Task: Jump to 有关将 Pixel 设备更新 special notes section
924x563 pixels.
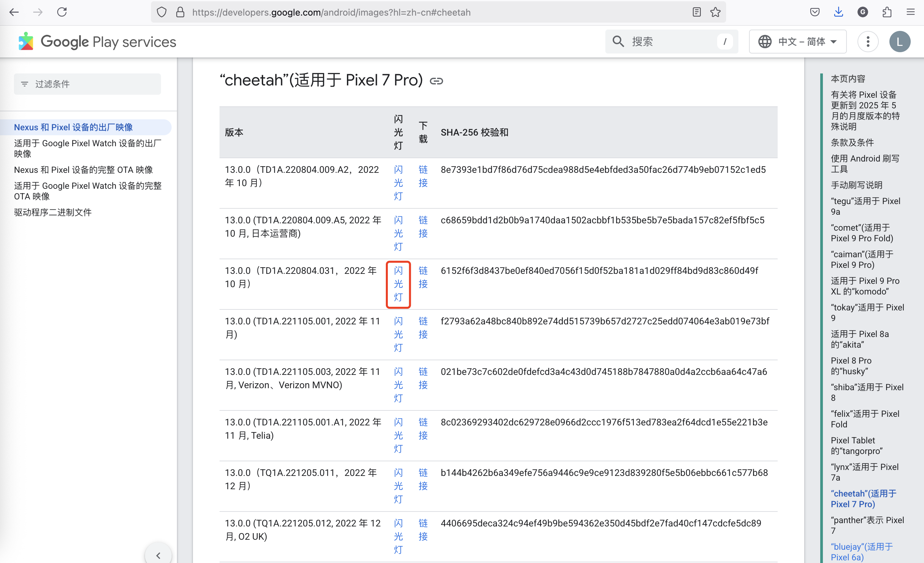Action: (865, 111)
